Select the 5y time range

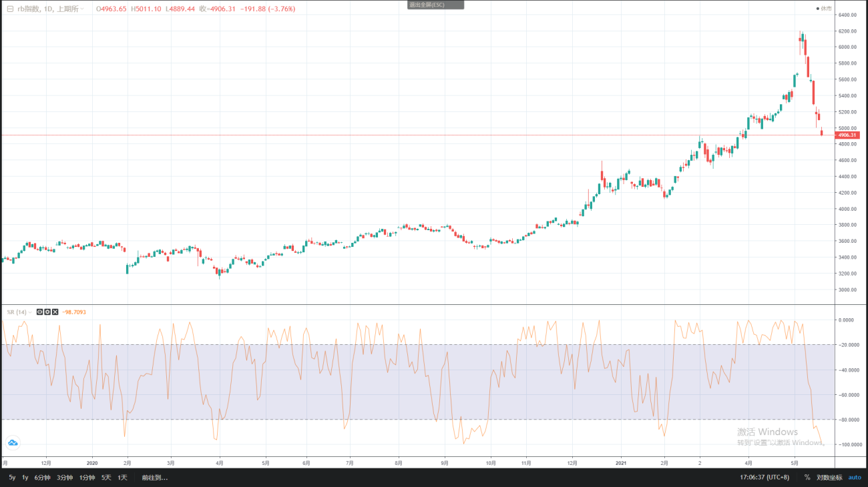click(x=12, y=477)
